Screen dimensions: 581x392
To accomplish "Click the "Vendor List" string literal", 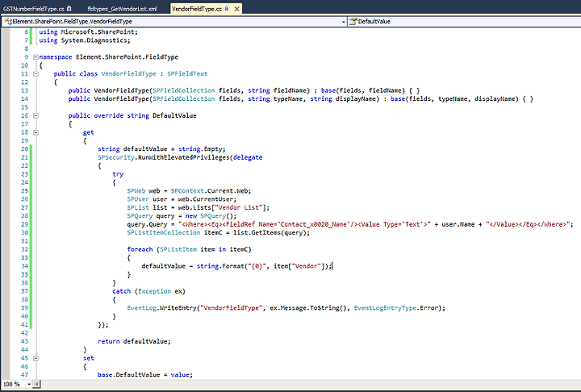I will click(238, 207).
